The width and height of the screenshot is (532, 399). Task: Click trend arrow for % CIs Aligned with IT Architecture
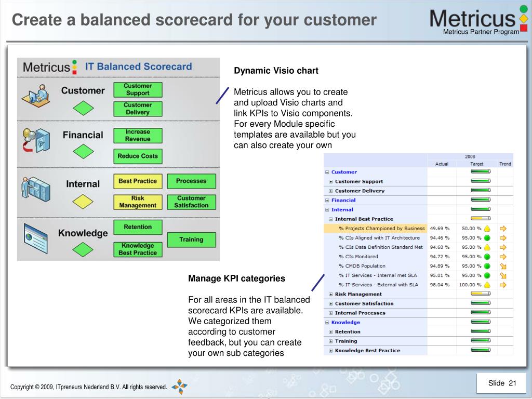503,238
